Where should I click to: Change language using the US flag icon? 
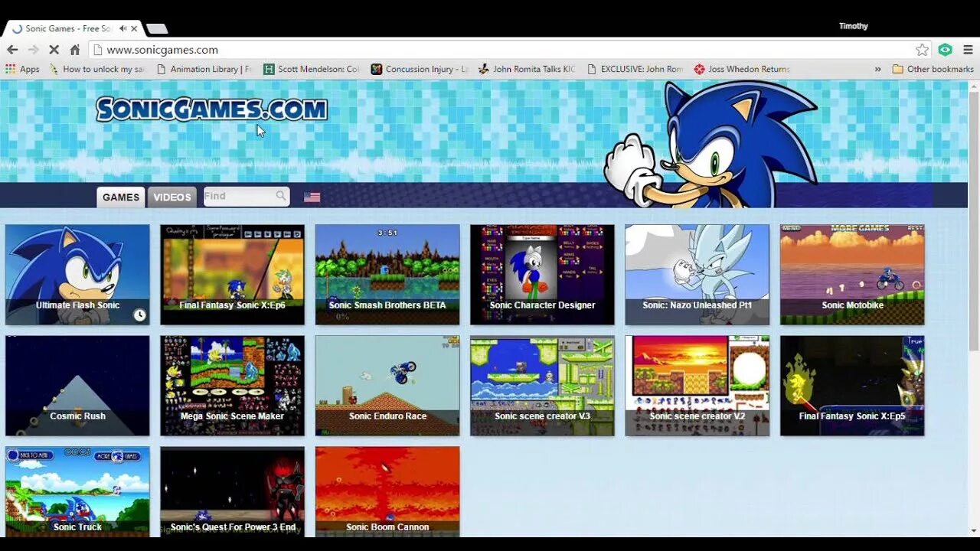(x=312, y=197)
